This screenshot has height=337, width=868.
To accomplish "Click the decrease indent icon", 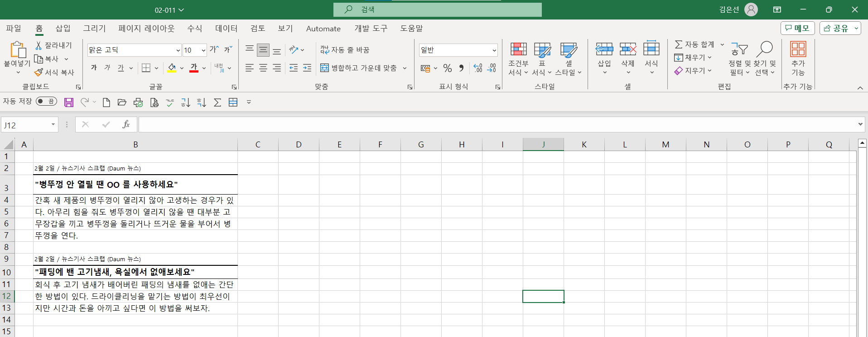I will [x=294, y=68].
